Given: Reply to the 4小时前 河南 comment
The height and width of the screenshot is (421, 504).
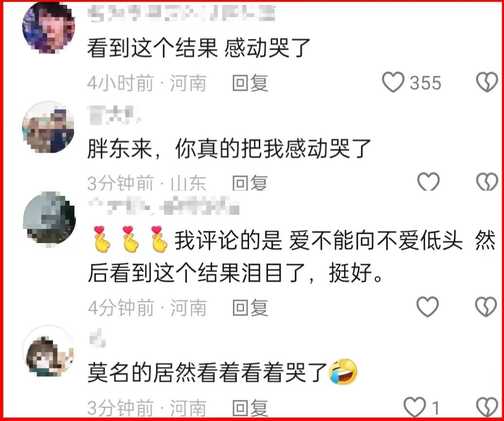Looking at the screenshot, I should click(x=250, y=83).
